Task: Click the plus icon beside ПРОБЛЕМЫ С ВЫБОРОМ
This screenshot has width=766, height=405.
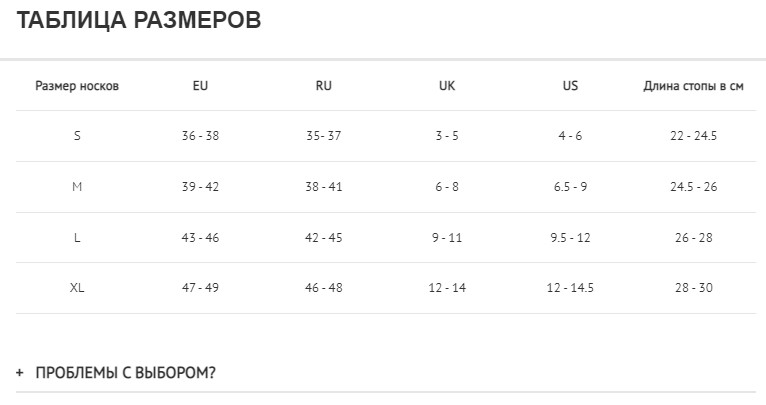Action: 20,373
